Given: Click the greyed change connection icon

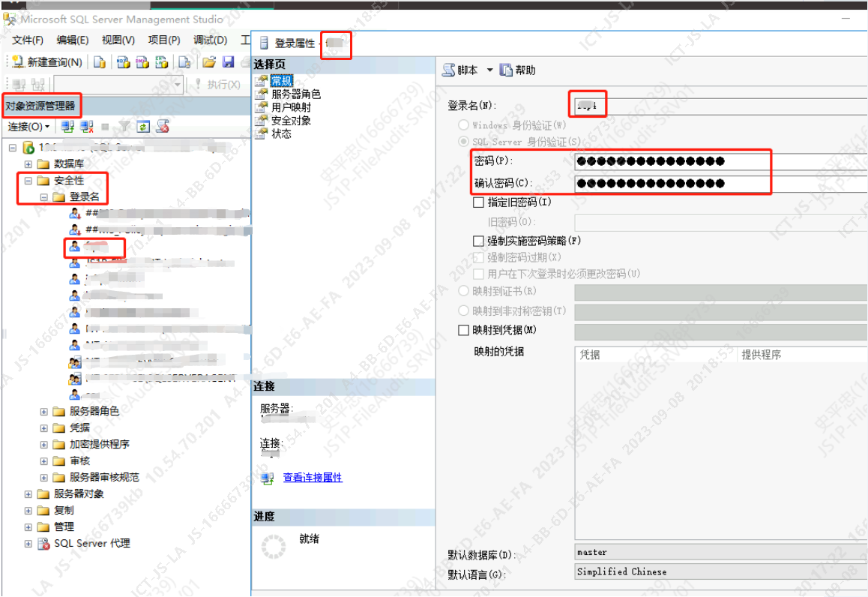Looking at the screenshot, I should pyautogui.click(x=38, y=85).
